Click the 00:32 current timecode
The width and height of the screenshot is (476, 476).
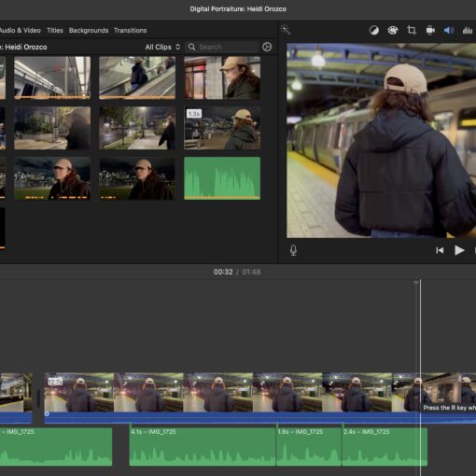tap(223, 272)
